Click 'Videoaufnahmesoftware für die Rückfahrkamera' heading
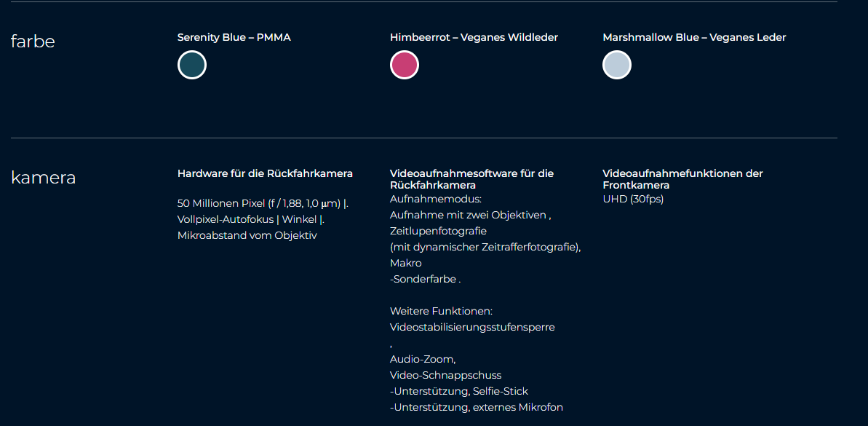 click(471, 179)
